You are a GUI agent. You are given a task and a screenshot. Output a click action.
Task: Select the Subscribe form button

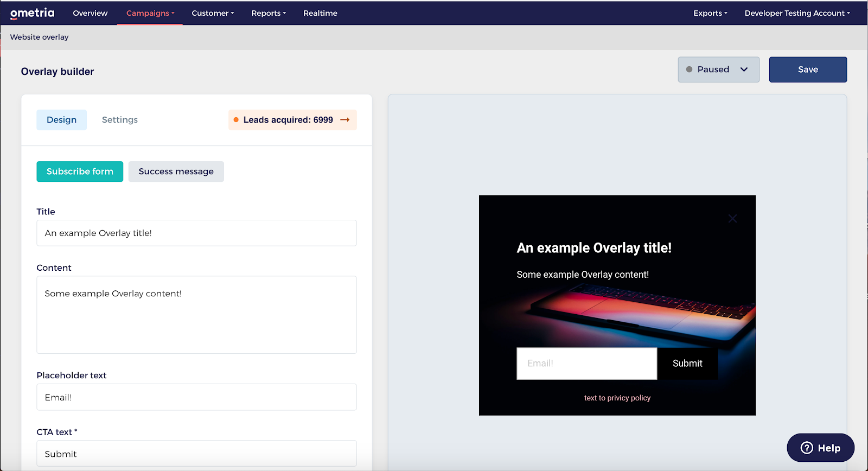click(80, 171)
